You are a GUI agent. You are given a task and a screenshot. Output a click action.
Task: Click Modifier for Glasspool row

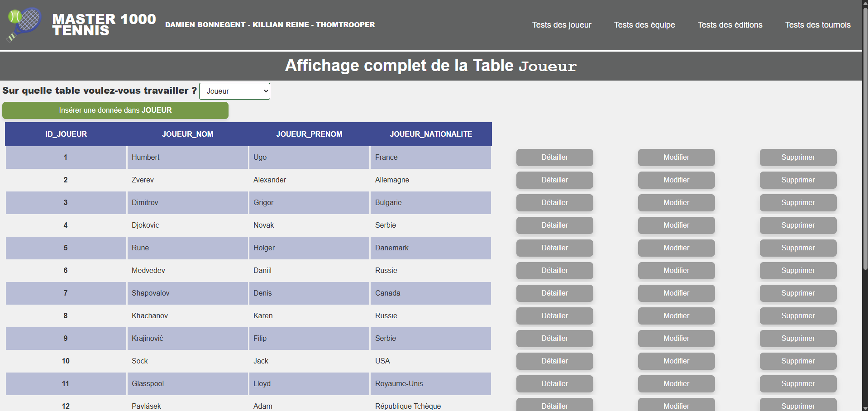[677, 384]
